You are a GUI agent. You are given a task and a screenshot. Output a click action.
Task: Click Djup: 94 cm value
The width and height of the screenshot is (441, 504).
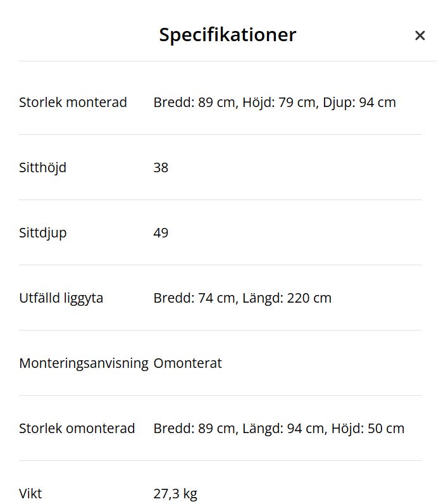click(x=359, y=102)
